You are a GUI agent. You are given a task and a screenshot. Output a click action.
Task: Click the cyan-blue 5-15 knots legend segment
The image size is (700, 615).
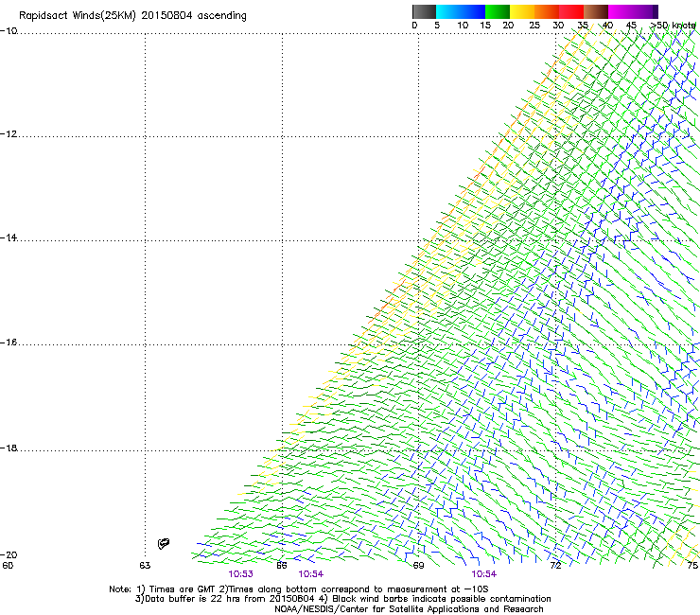tap(461, 11)
